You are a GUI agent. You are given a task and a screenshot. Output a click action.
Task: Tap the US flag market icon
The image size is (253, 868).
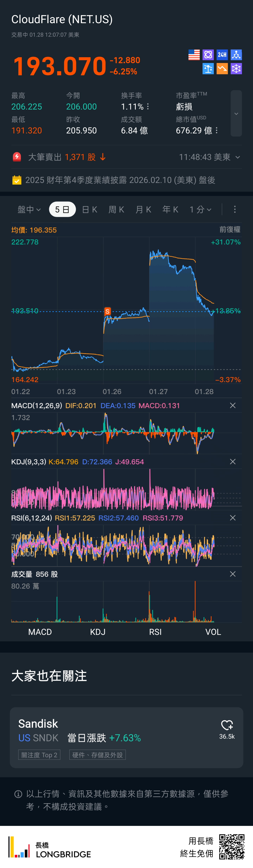click(194, 55)
